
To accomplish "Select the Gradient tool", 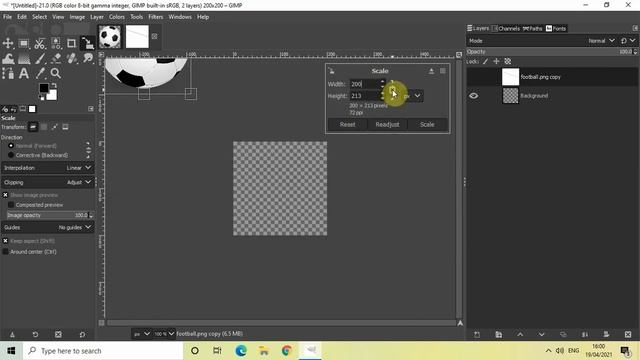I will coord(24,59).
